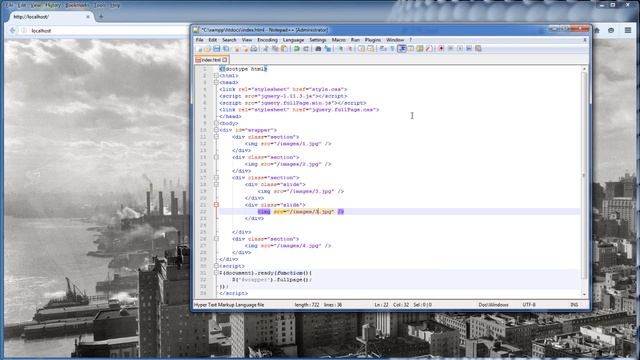Toggle the highlighted Indent Guide icon

(x=402, y=49)
